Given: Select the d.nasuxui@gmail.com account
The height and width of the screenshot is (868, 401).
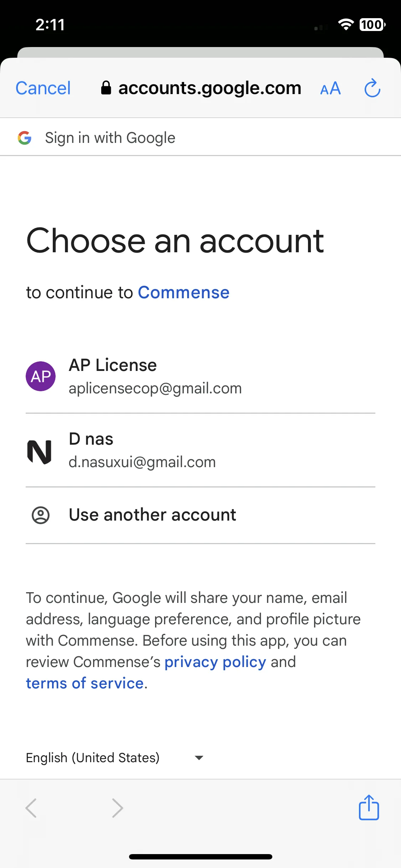Looking at the screenshot, I should click(200, 450).
